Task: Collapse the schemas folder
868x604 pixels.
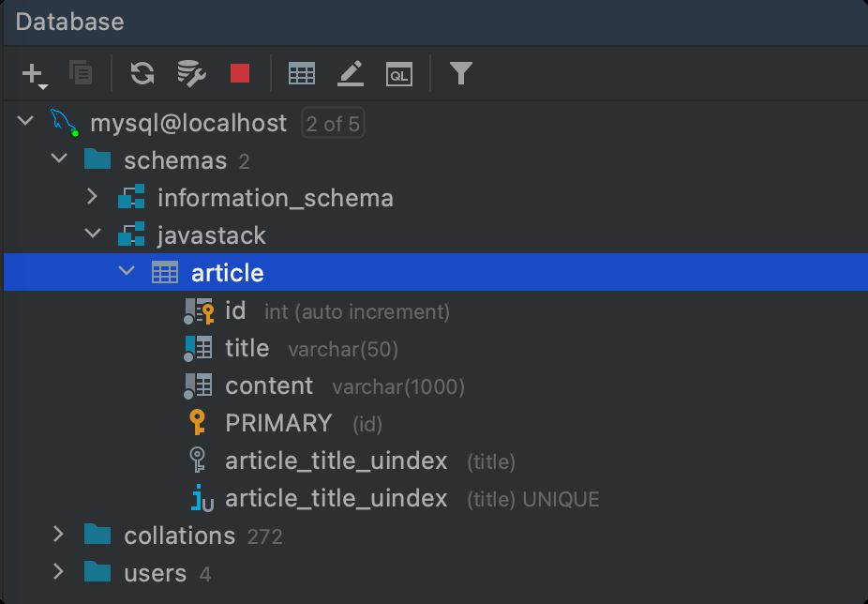Action: (x=59, y=159)
